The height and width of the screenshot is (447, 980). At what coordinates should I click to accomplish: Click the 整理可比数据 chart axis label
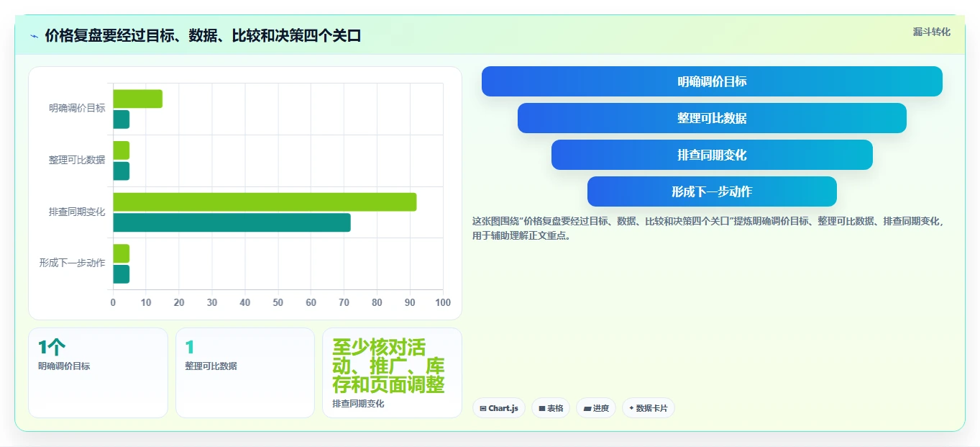tap(77, 160)
